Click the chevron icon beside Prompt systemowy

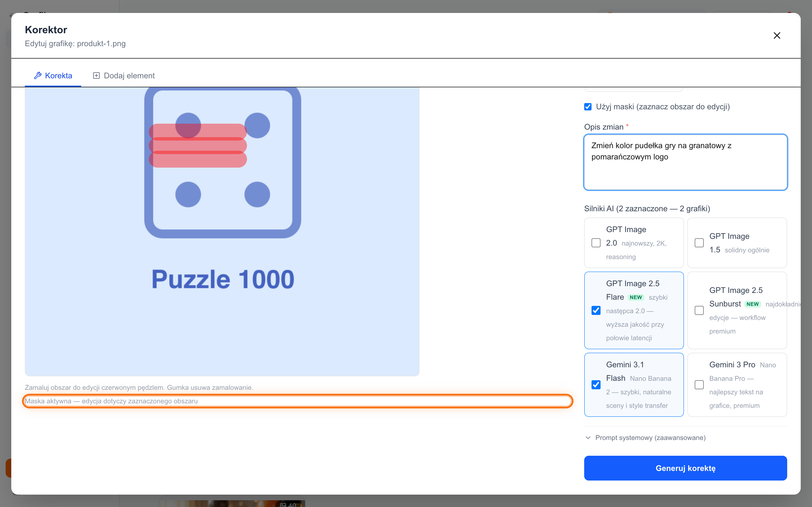588,438
